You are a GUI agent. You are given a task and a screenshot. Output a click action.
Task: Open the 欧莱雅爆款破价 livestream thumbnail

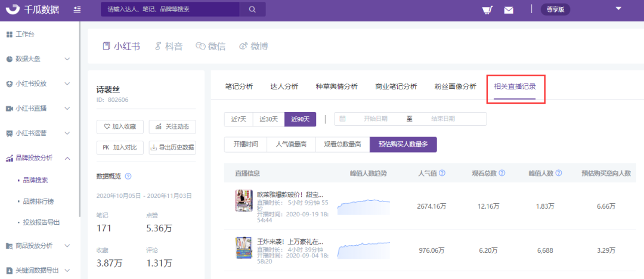click(x=243, y=200)
